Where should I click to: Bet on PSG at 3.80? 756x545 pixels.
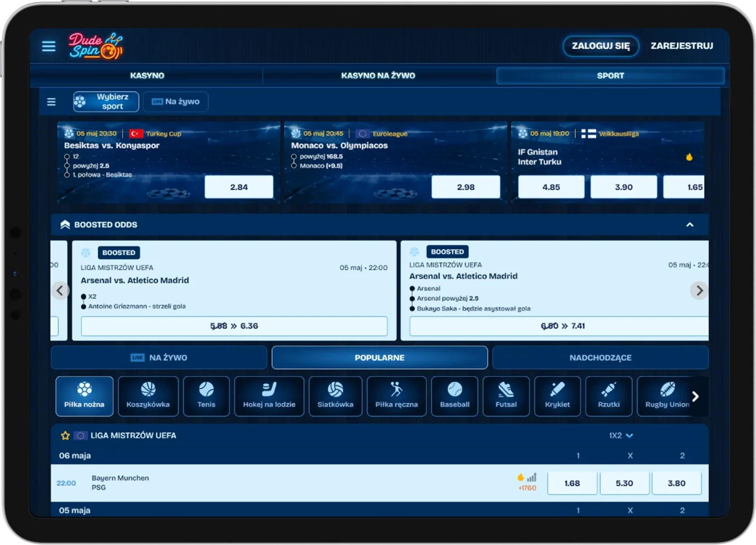676,483
